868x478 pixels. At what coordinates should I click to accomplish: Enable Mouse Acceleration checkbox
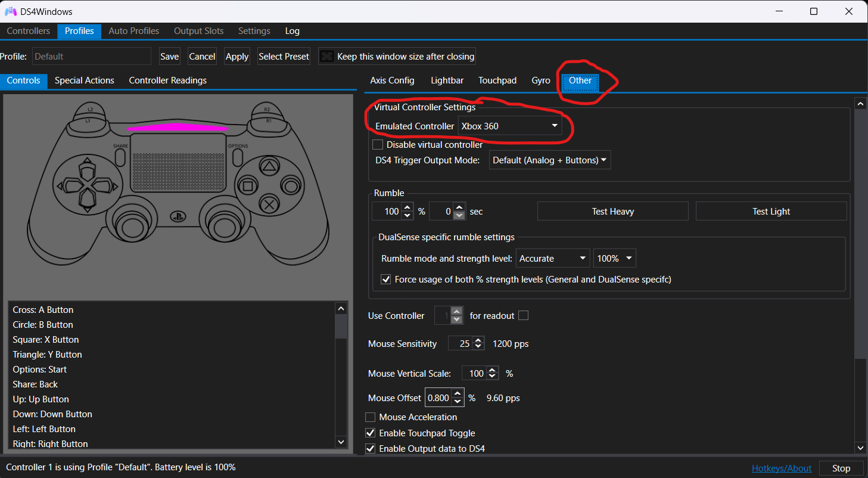click(x=370, y=417)
